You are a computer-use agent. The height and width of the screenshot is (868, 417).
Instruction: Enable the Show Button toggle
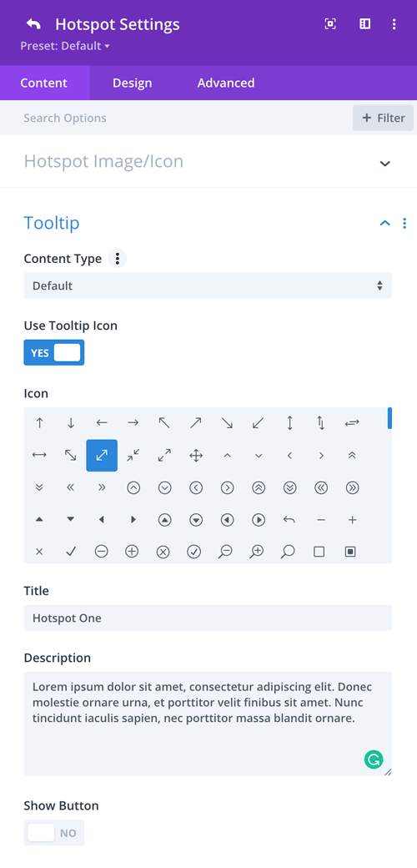[x=54, y=833]
